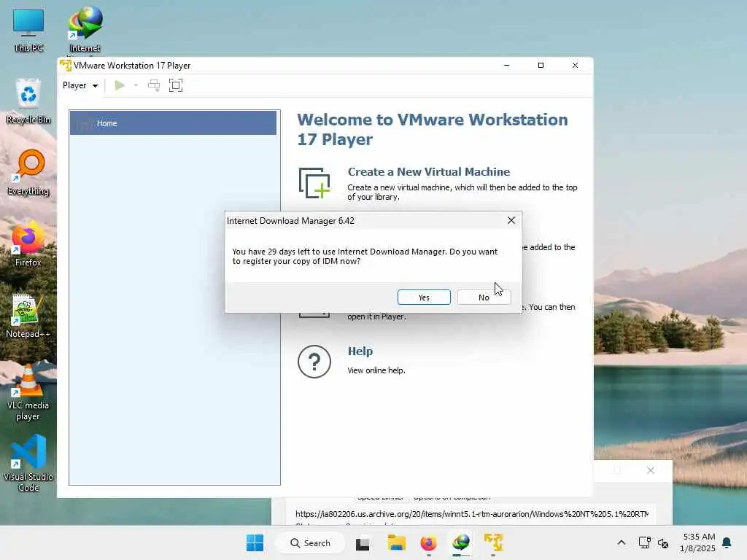This screenshot has height=560, width=747.
Task: Expand the power options arrow beside play
Action: point(136,85)
